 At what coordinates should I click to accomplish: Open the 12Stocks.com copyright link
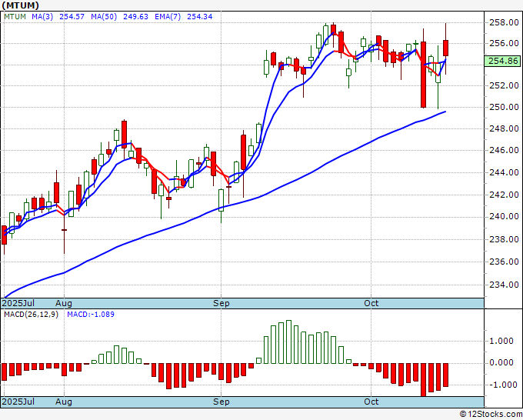(491, 415)
